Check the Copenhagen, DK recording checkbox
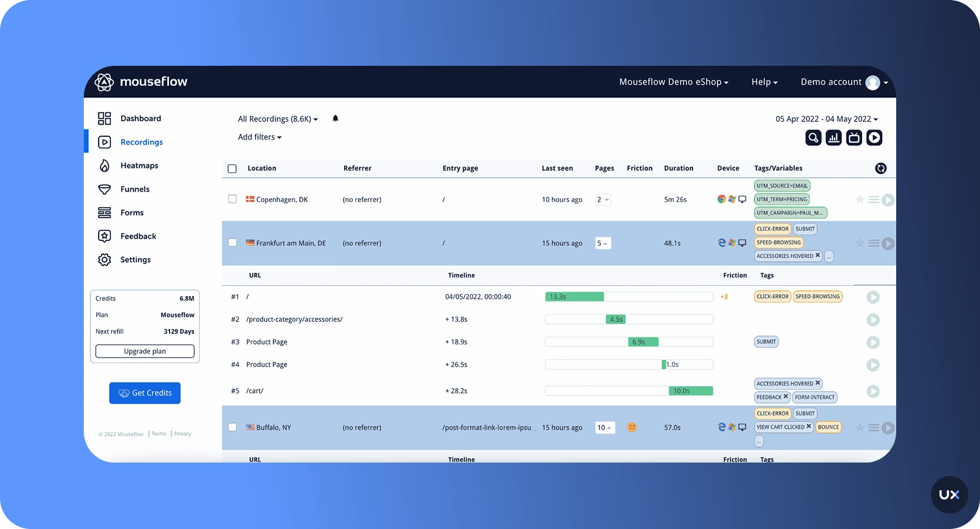Viewport: 980px width, 529px height. point(232,199)
